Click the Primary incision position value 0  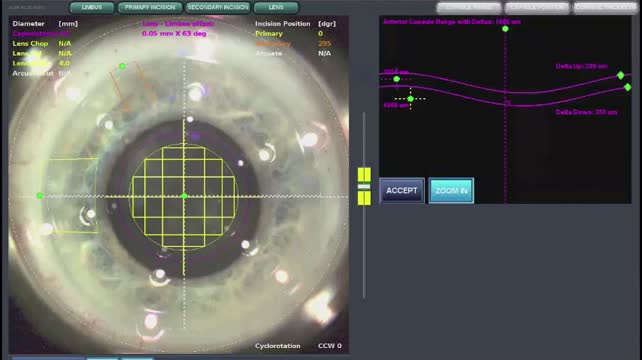pyautogui.click(x=321, y=34)
